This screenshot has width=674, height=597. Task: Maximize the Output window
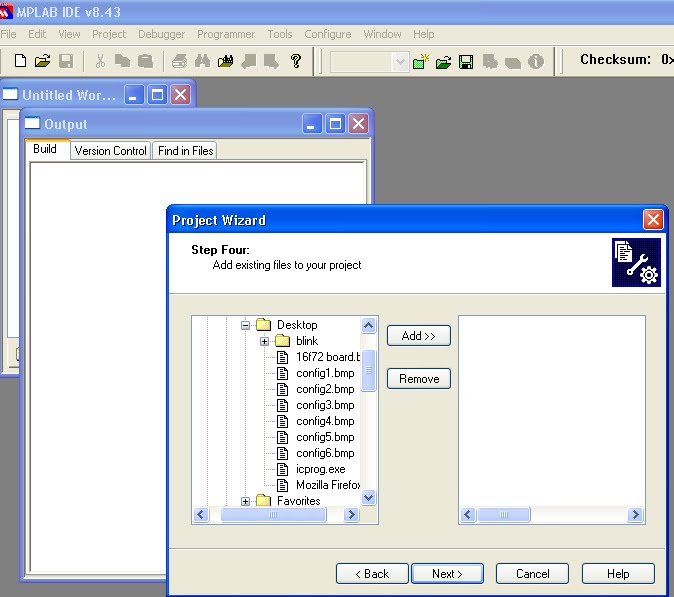335,124
